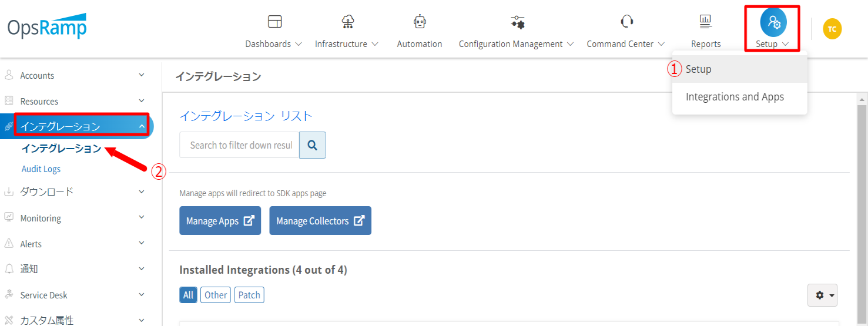Click the Manage Apps button
The width and height of the screenshot is (868, 326).
[x=220, y=221]
